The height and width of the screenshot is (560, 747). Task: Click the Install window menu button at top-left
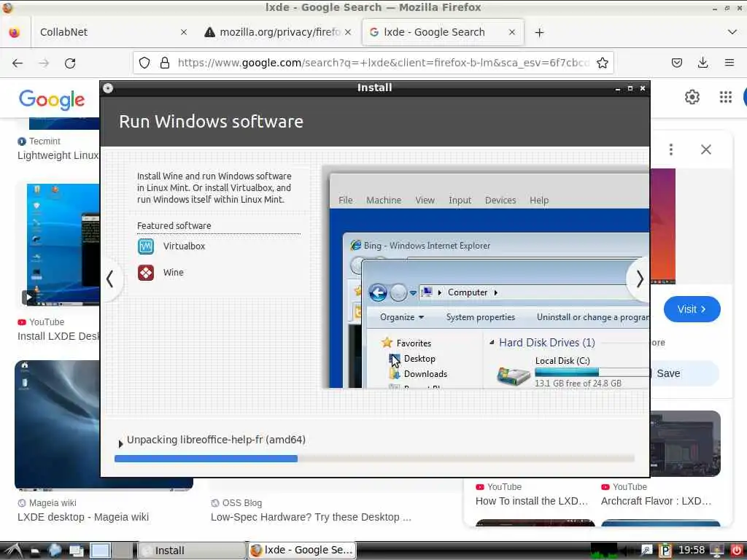pyautogui.click(x=108, y=88)
